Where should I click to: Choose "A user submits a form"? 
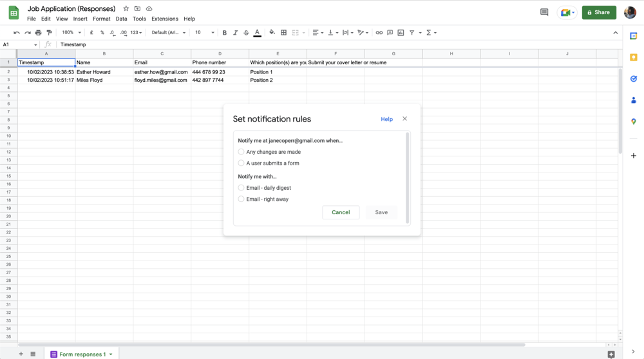click(241, 163)
